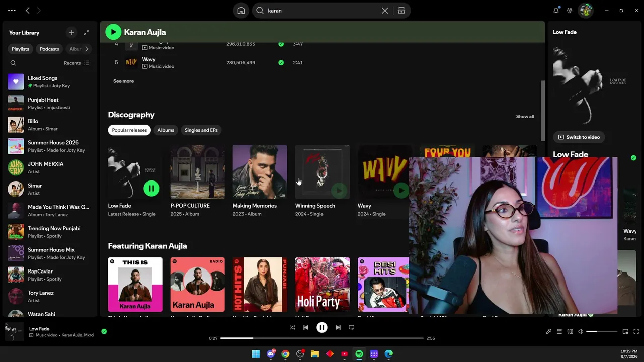Open the Recents sort dropdown
Viewport: 644px width, 362px height.
pyautogui.click(x=76, y=63)
